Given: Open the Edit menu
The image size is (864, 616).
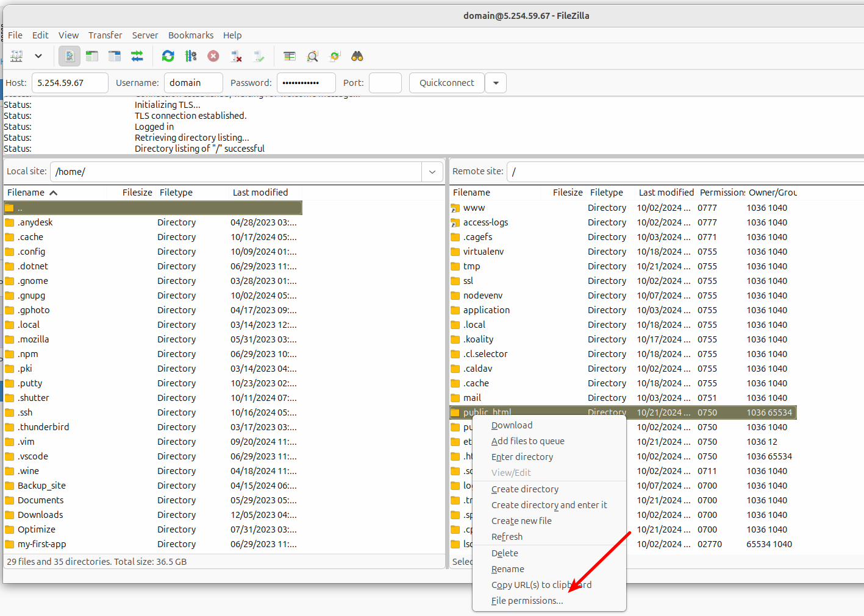Looking at the screenshot, I should click(40, 35).
